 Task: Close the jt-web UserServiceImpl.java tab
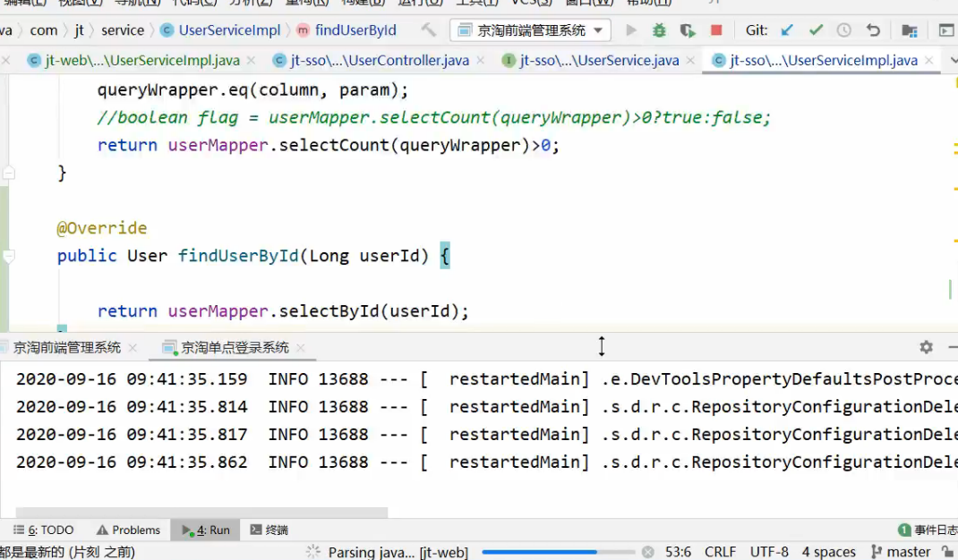point(251,61)
